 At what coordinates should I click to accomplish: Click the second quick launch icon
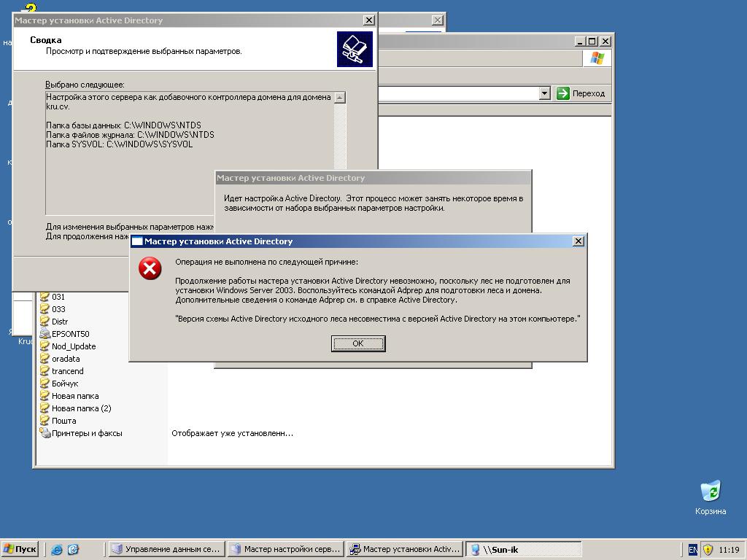click(73, 549)
